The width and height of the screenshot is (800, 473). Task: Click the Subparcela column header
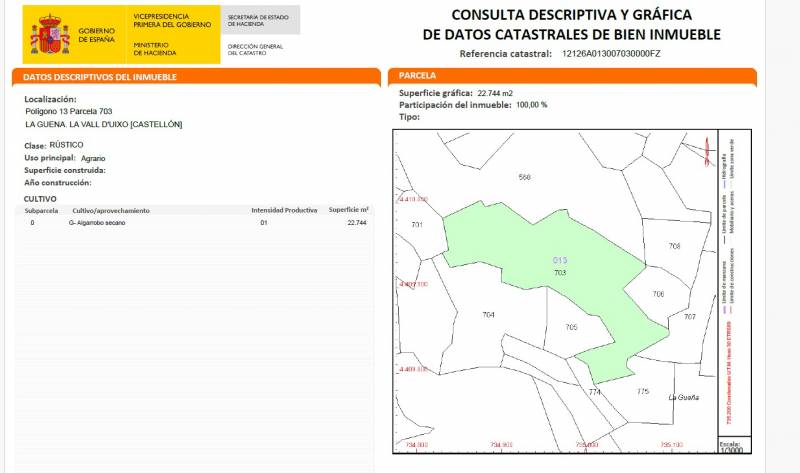[x=41, y=211]
